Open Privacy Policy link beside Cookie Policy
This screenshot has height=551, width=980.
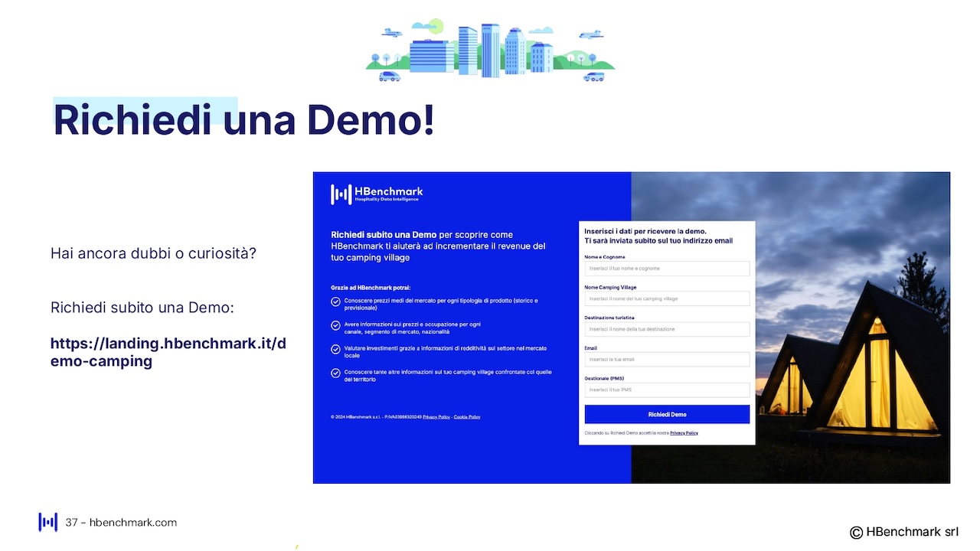436,417
